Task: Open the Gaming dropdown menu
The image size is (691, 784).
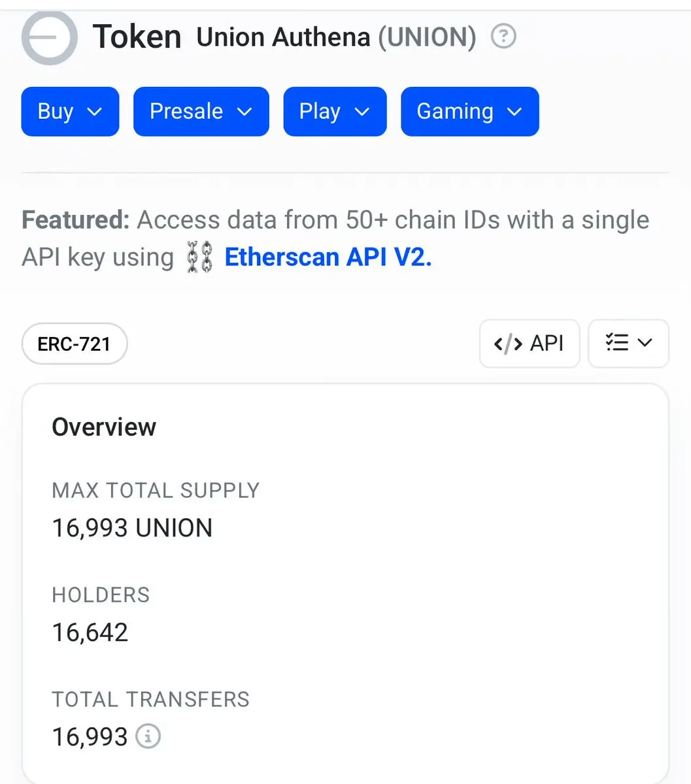Action: pos(470,112)
